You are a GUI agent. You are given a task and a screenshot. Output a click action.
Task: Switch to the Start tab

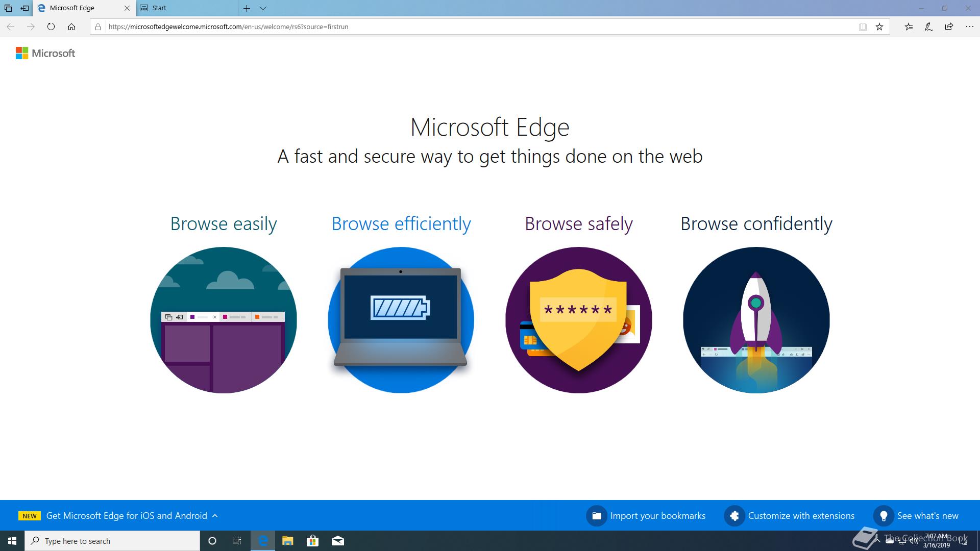[x=187, y=8]
